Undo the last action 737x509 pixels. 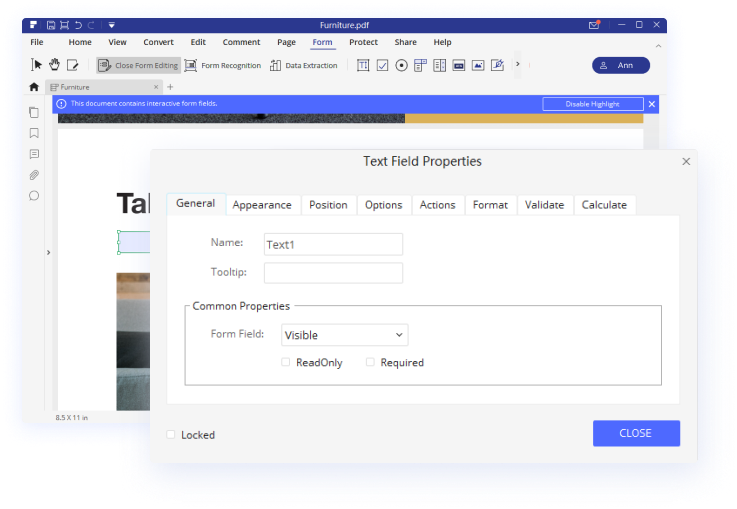coord(78,25)
